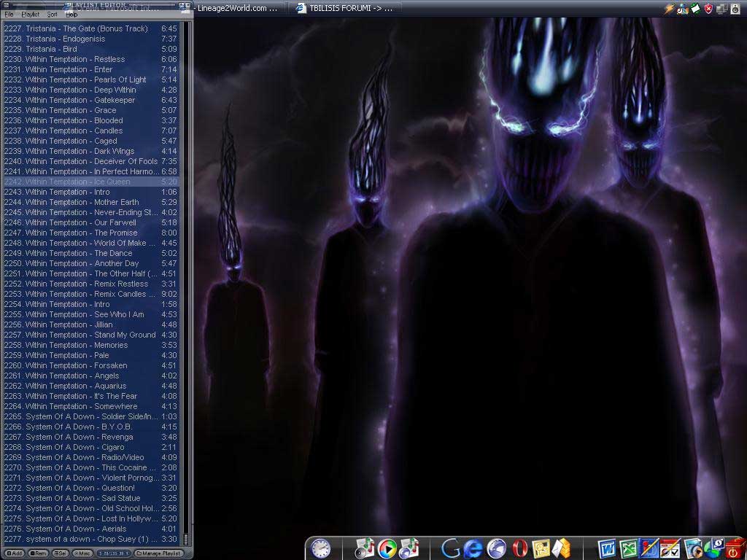
Task: Open the Sort menu
Action: point(52,15)
